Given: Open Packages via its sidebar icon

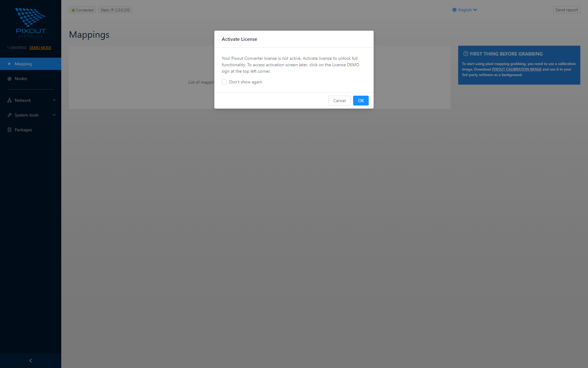Looking at the screenshot, I should [9, 130].
